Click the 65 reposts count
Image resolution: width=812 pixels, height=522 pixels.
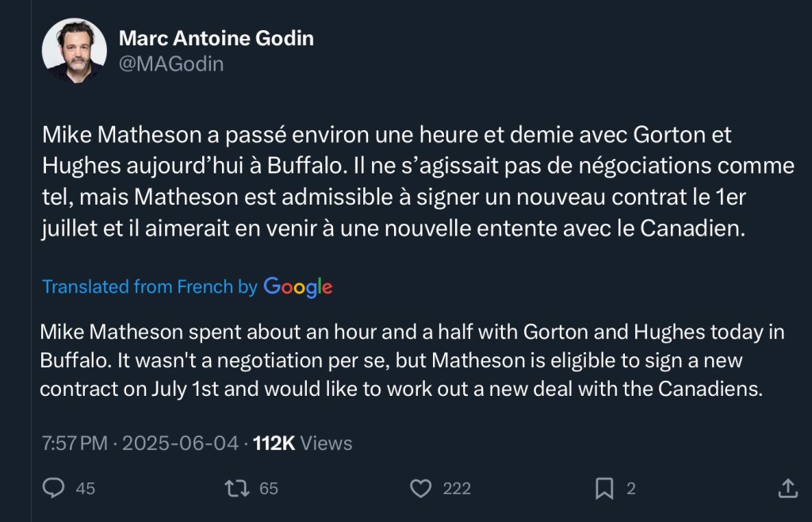pos(269,489)
